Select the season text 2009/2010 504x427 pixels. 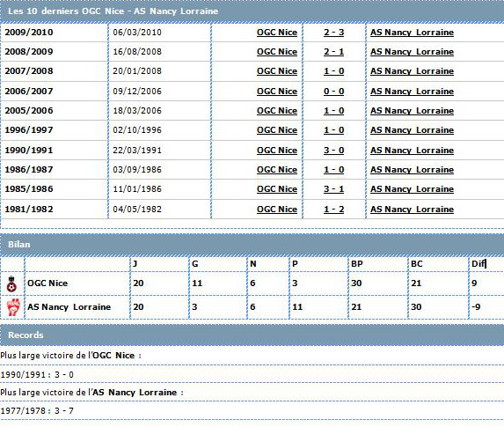[x=29, y=33]
